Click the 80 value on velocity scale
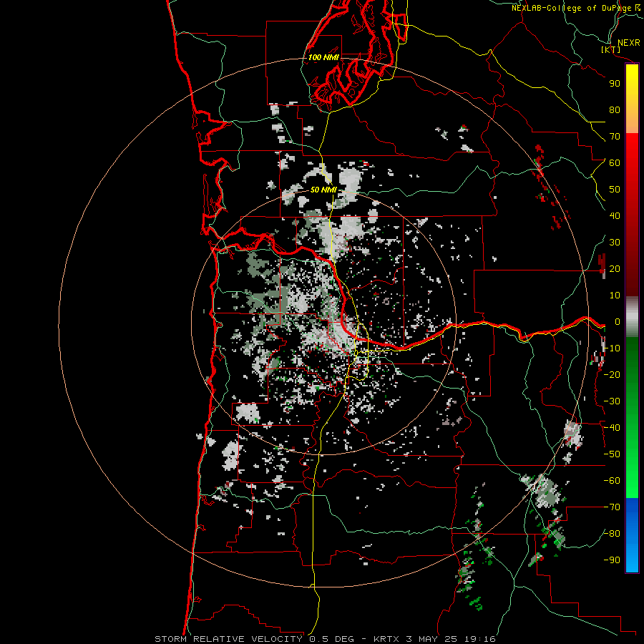The width and height of the screenshot is (644, 644). click(615, 110)
